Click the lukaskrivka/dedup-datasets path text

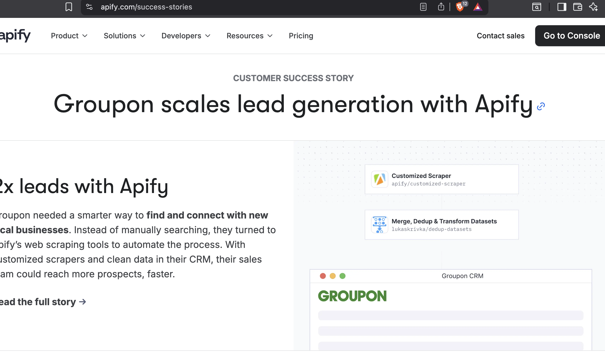[431, 229]
